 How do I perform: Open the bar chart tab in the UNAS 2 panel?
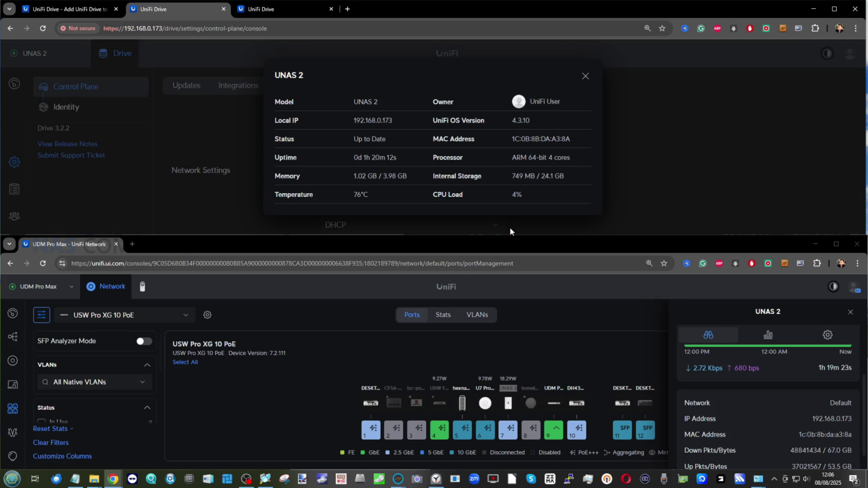[768, 335]
